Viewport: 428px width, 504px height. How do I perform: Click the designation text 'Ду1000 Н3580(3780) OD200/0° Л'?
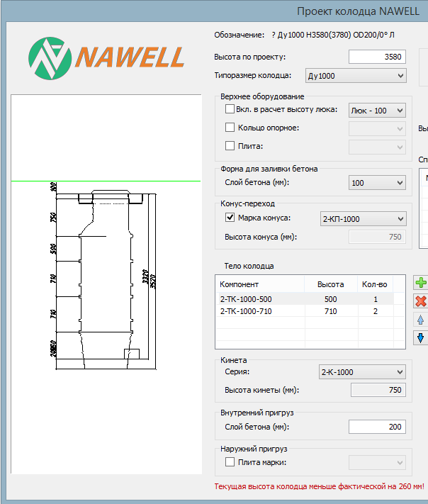click(336, 35)
